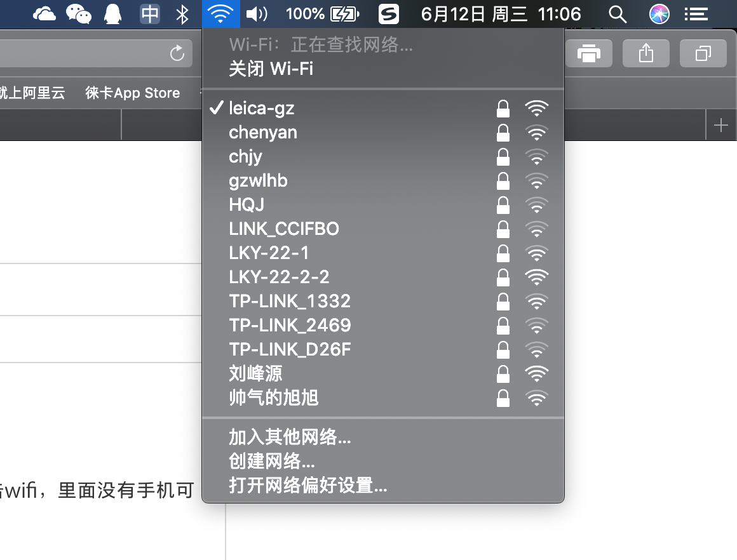This screenshot has width=737, height=560.
Task: Open the Sogou input S icon
Action: [389, 14]
